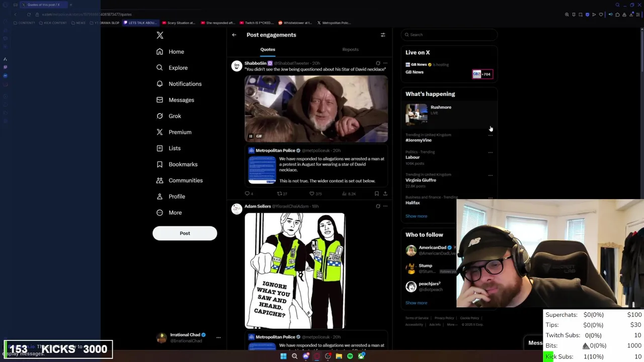Reply to ShabboSin's post
644x362 pixels.
pyautogui.click(x=249, y=194)
